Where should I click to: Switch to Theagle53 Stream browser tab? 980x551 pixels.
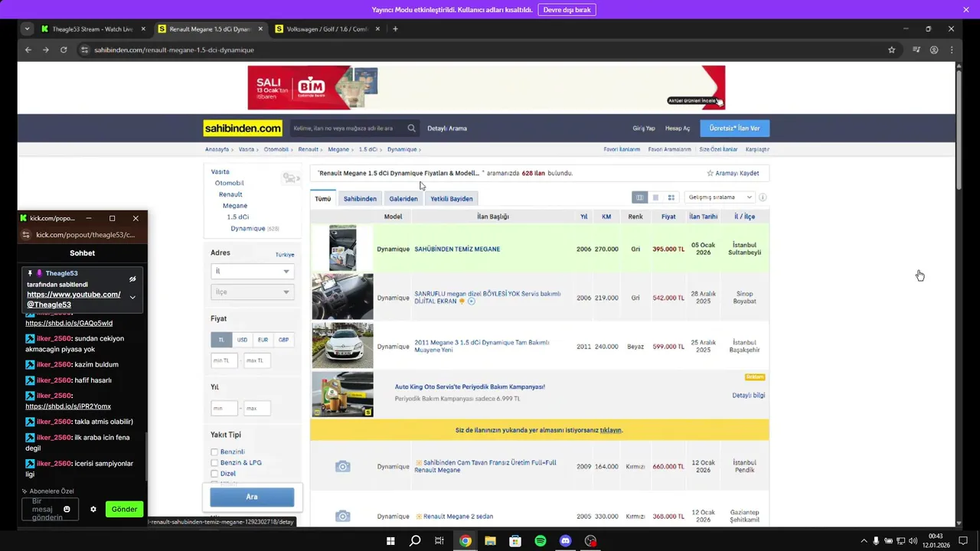93,29
